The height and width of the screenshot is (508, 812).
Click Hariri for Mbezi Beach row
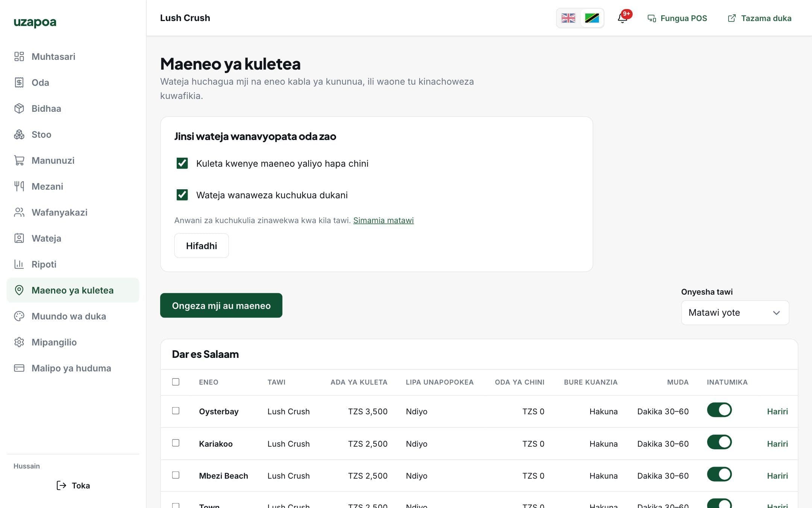(777, 476)
